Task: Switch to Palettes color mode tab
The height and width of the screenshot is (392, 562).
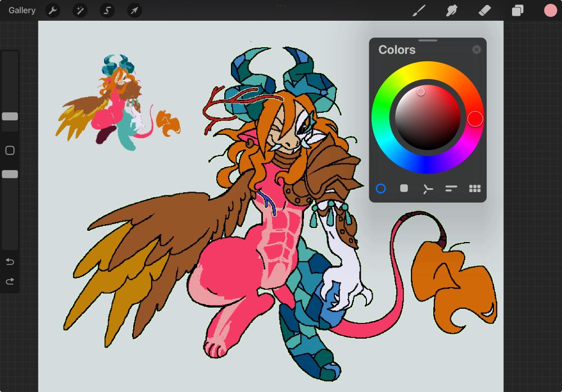Action: pyautogui.click(x=475, y=189)
